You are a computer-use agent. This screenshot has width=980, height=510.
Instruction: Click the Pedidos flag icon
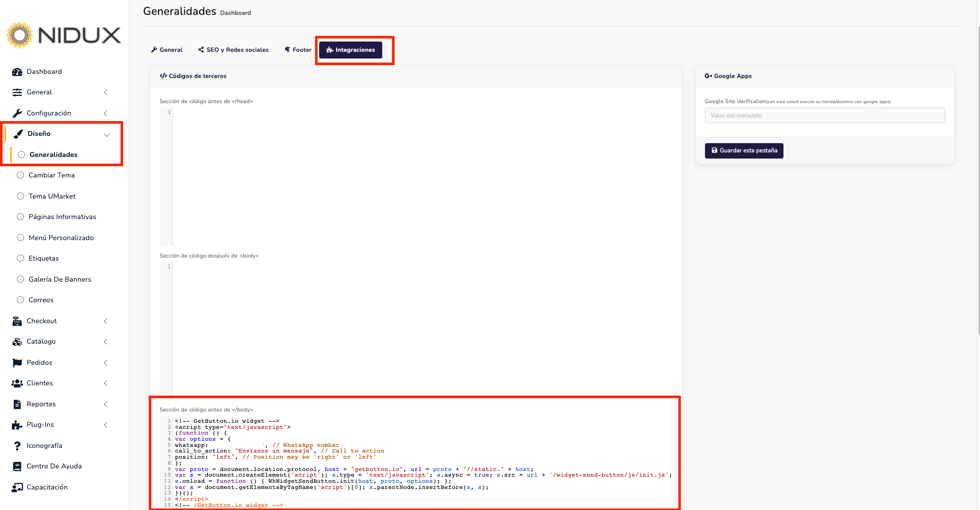[17, 363]
